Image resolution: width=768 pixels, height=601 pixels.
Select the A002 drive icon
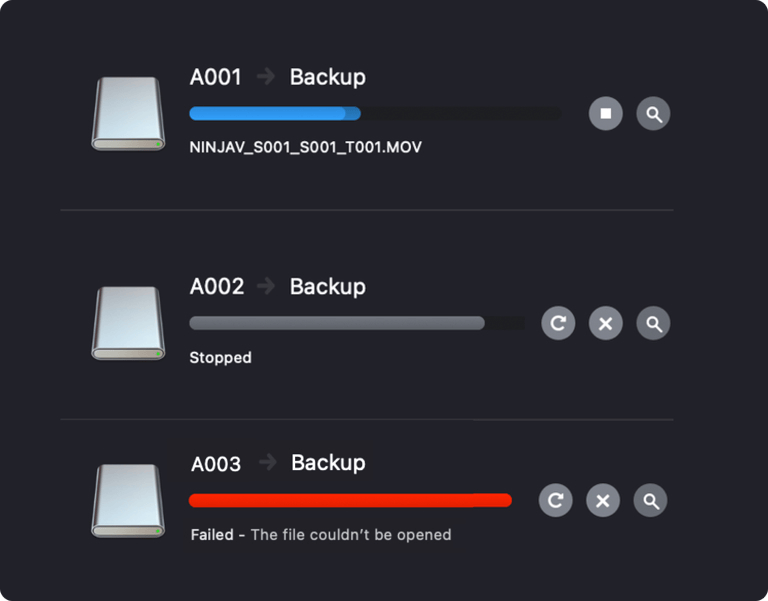tap(128, 323)
